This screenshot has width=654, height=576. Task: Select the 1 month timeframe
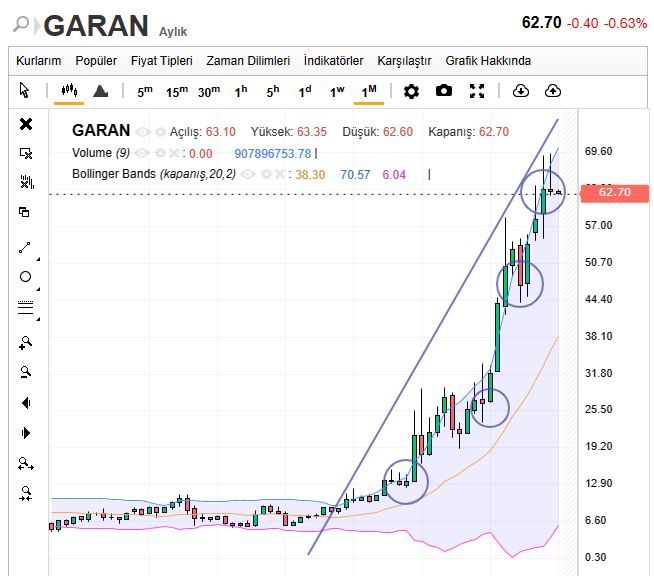click(x=369, y=91)
